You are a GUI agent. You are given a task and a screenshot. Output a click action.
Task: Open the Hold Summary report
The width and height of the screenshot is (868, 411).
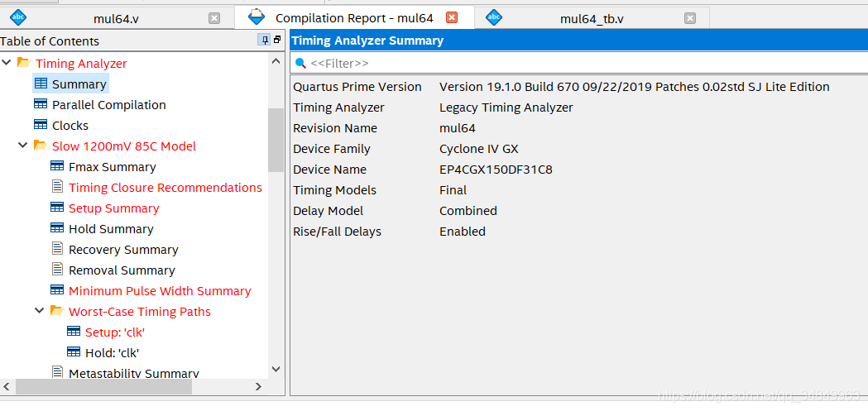(x=111, y=229)
